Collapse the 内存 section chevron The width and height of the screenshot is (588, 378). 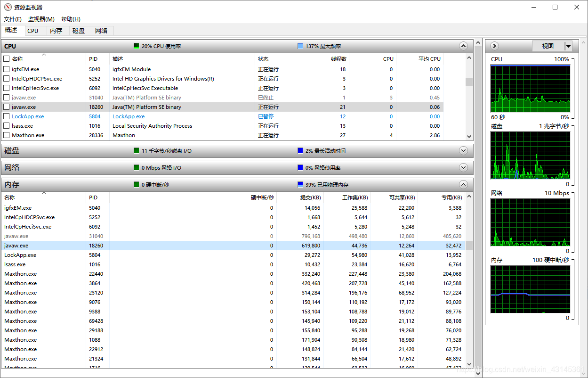463,185
